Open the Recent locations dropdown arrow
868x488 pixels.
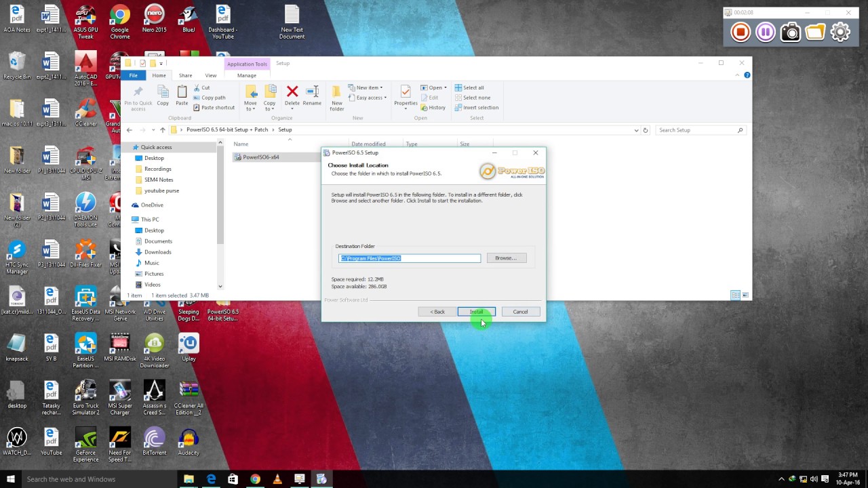(153, 130)
